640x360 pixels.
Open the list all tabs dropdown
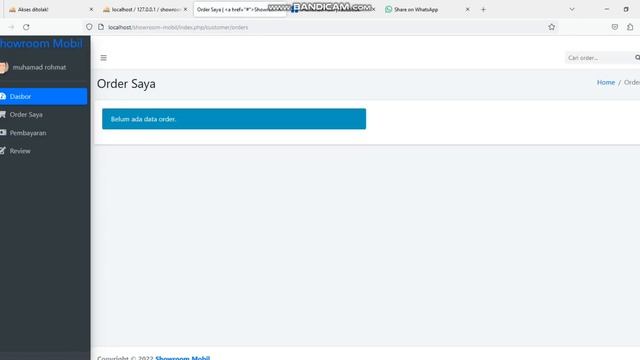pos(572,9)
